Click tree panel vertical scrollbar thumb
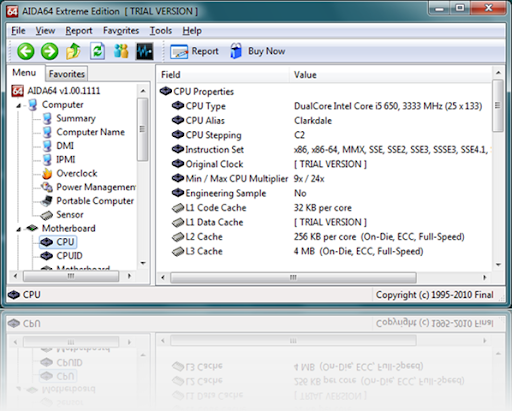The width and height of the screenshot is (512, 411). [143, 129]
